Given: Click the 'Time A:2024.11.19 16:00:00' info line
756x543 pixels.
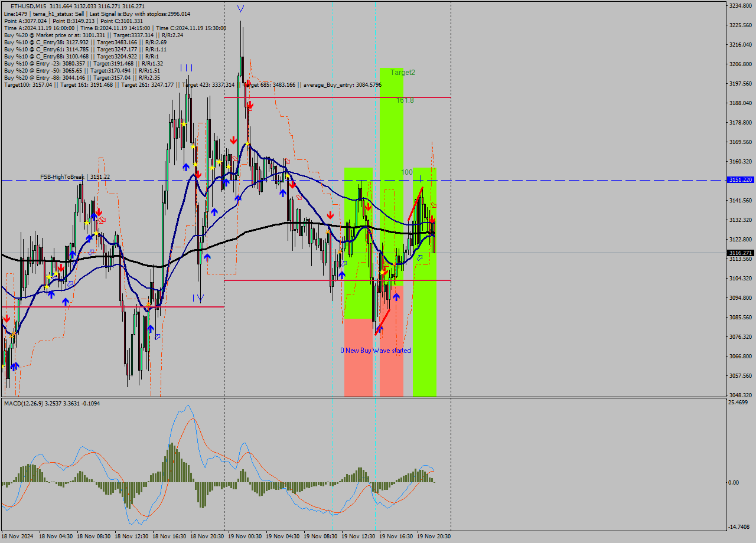Looking at the screenshot, I should click(x=115, y=28).
